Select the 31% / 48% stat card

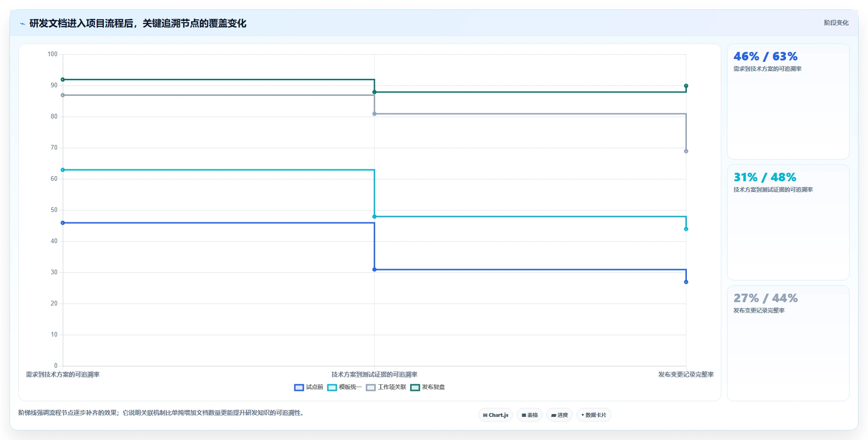tap(788, 222)
